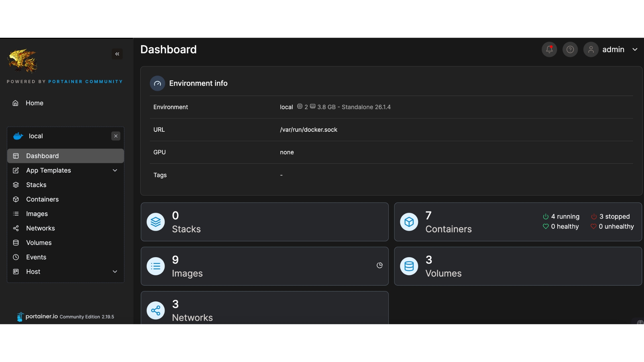Click the Volumes database tile icon
644x362 pixels.
pos(409,266)
